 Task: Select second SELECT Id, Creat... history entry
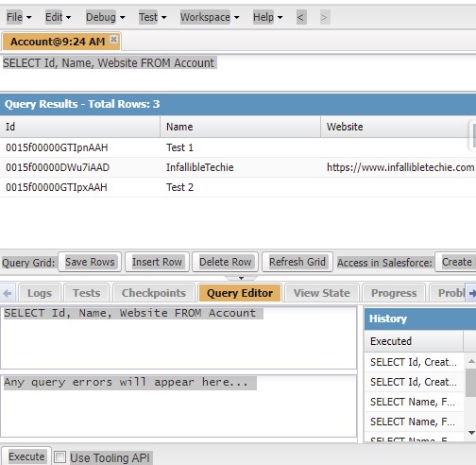point(414,382)
